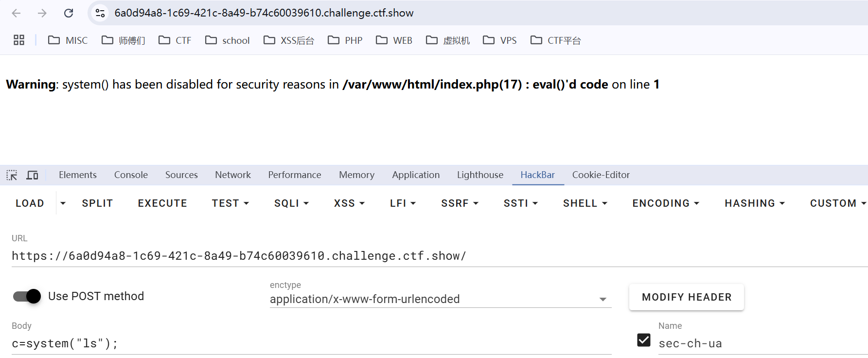868x358 pixels.
Task: Click the site information icon in address bar
Action: 100,13
